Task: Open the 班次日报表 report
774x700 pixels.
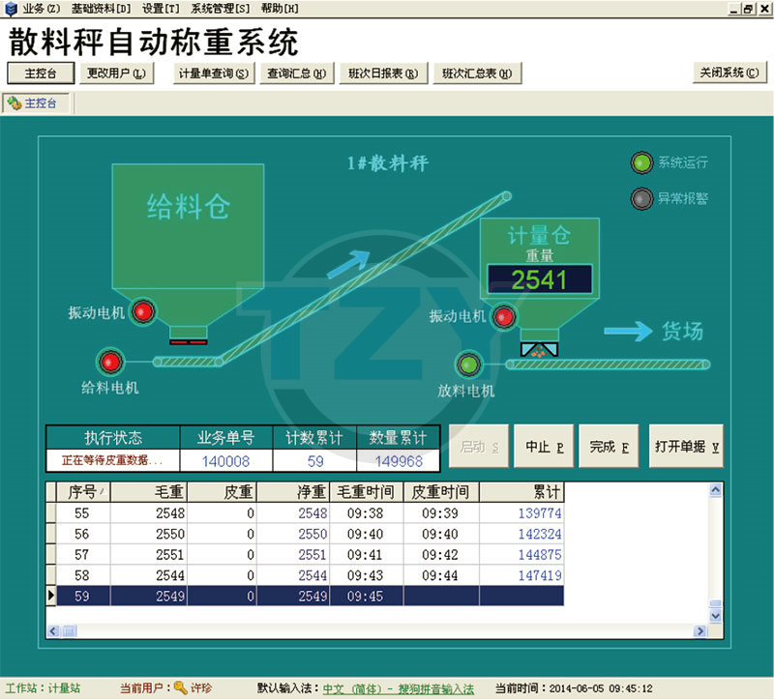Action: (x=383, y=73)
